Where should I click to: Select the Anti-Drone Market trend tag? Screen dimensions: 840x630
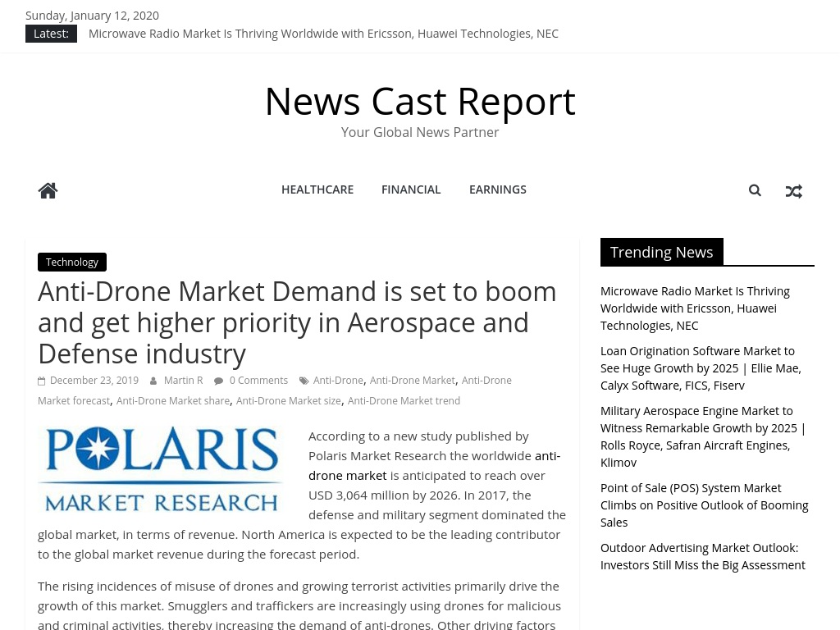click(x=404, y=400)
